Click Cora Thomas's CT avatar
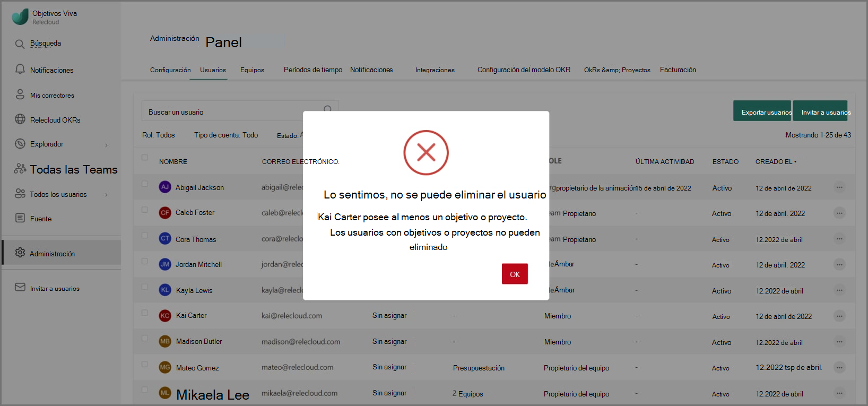This screenshot has width=868, height=406. click(165, 238)
